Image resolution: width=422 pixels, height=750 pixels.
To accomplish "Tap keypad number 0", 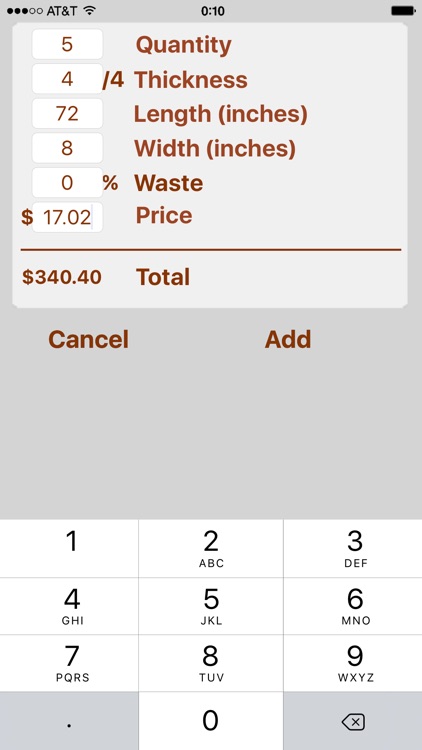I will pyautogui.click(x=211, y=721).
